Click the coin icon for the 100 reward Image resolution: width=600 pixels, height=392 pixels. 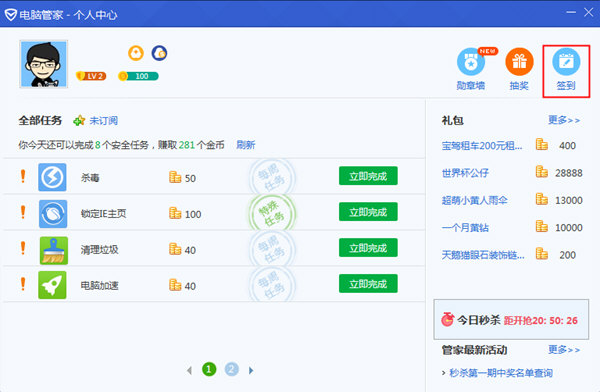coord(175,213)
